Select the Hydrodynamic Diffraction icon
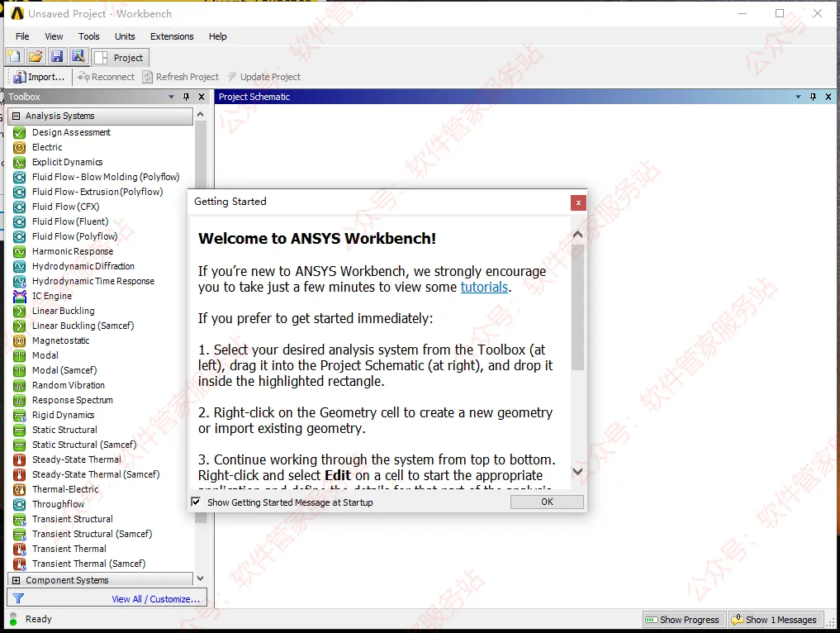 19,266
